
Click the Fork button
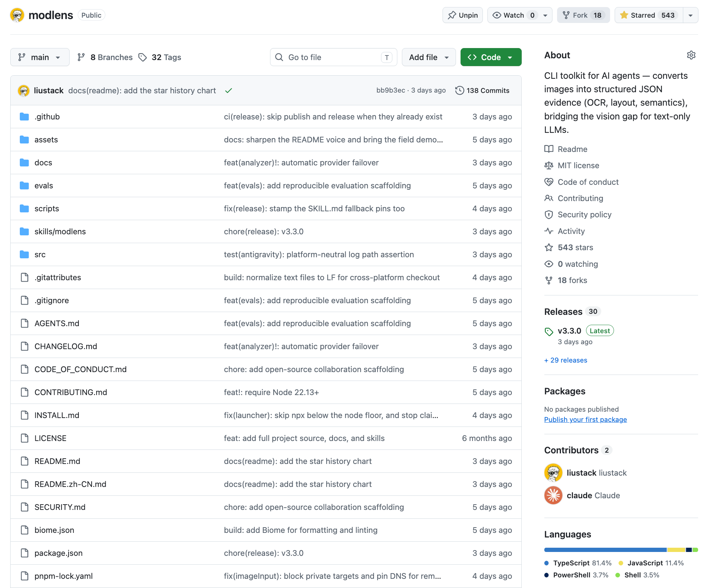583,15
